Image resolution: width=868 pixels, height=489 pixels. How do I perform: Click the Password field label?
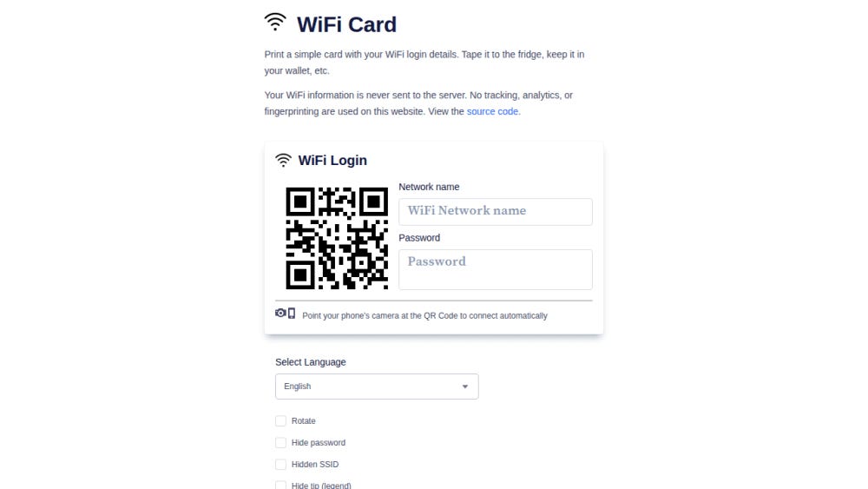419,238
